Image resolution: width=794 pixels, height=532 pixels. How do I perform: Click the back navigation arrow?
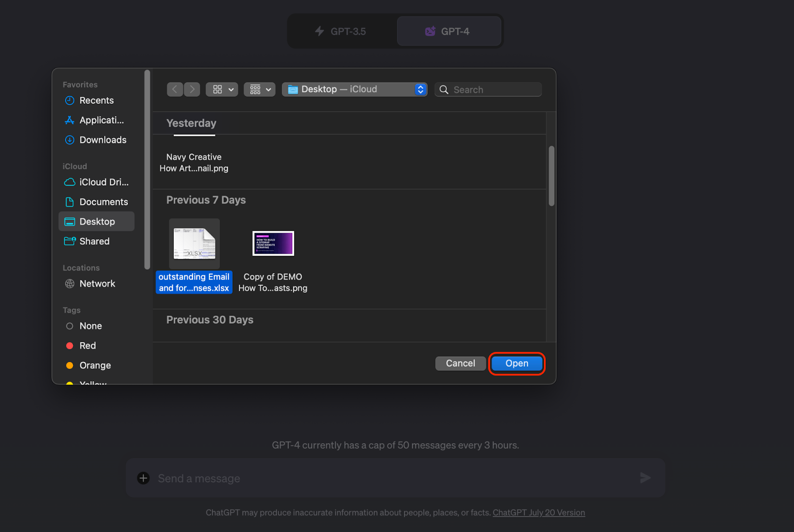[175, 89]
